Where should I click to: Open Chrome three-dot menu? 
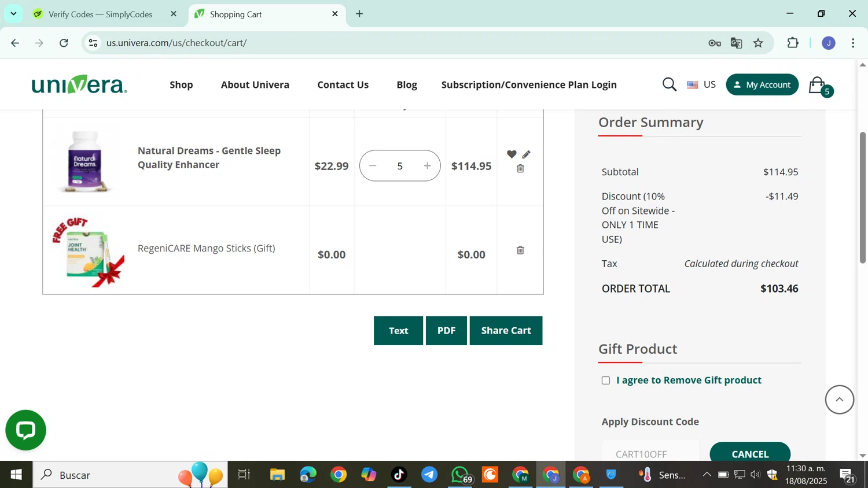coord(854,43)
